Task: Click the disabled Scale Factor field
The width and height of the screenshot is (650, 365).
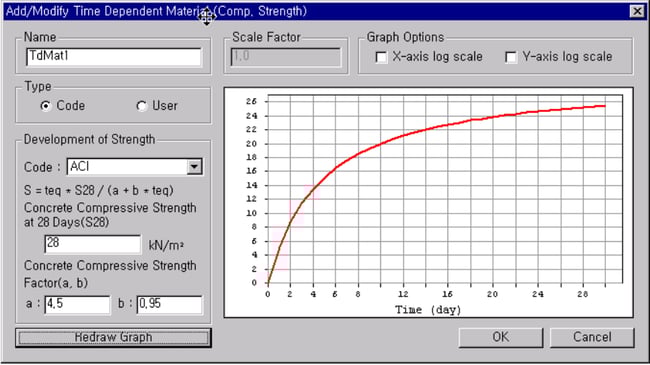Action: pyautogui.click(x=286, y=57)
